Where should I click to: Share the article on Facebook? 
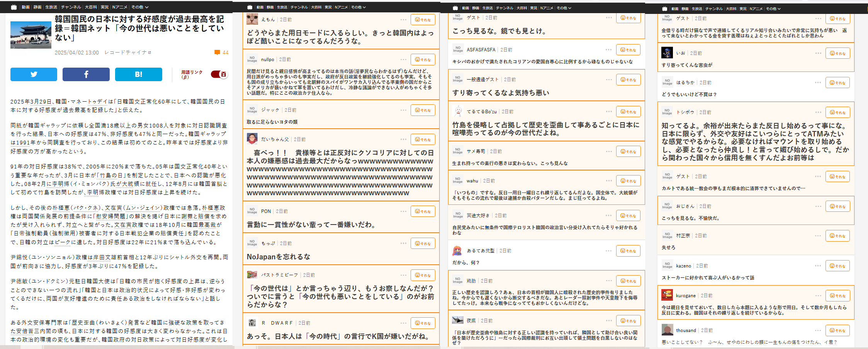[86, 74]
